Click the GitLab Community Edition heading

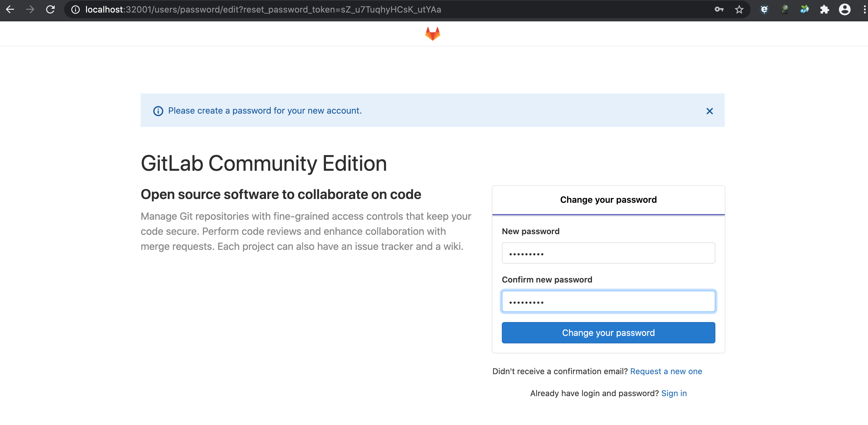point(263,163)
